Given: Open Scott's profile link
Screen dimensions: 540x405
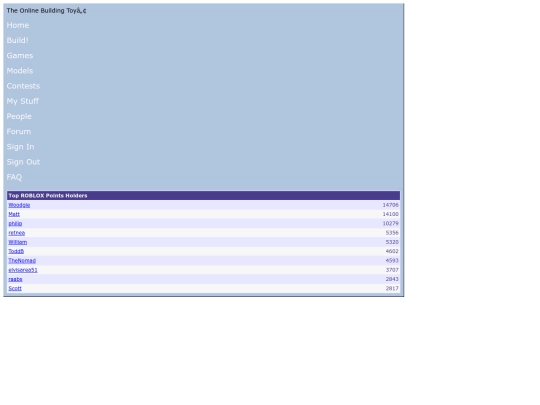Looking at the screenshot, I should (x=15, y=289).
